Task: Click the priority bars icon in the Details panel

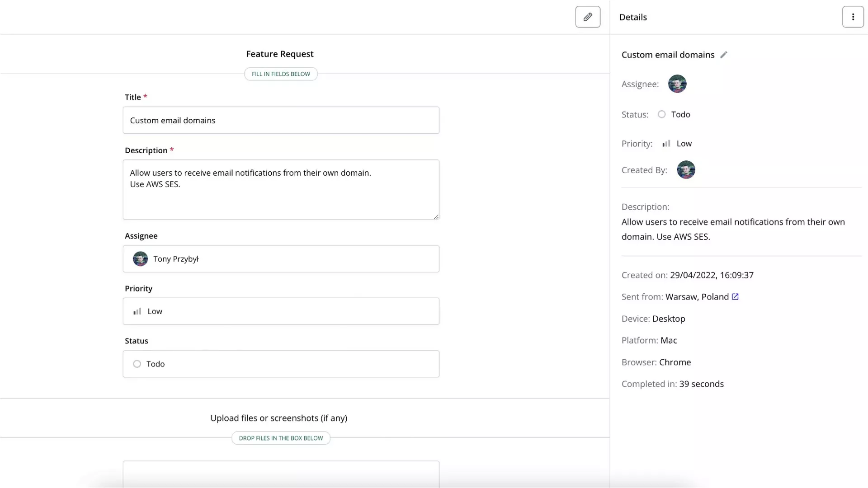Action: [666, 144]
